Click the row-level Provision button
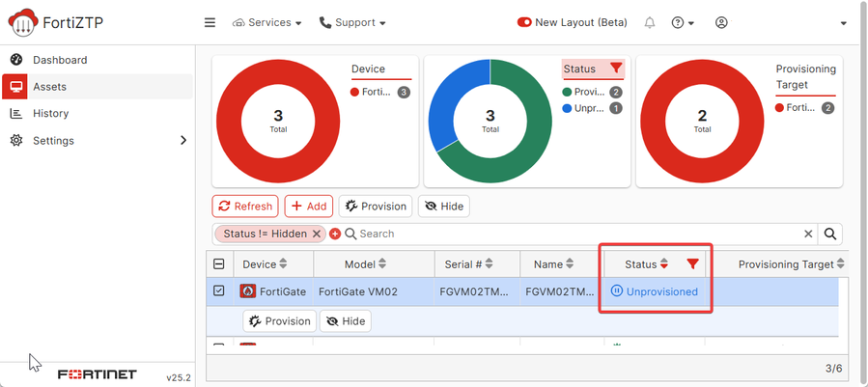 point(280,321)
